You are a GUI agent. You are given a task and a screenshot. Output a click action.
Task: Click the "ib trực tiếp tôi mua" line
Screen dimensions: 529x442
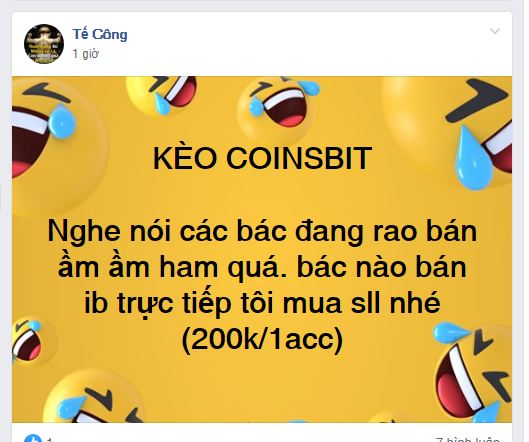pos(262,303)
